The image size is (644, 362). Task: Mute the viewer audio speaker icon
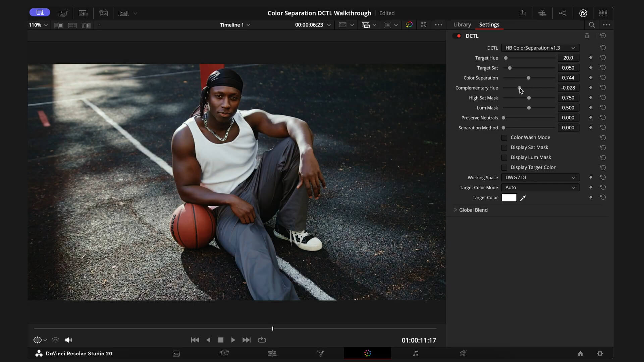[68, 340]
